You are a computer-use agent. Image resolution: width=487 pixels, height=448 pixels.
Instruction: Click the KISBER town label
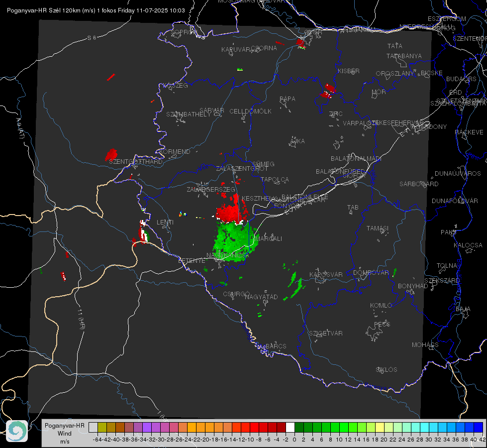click(x=349, y=71)
